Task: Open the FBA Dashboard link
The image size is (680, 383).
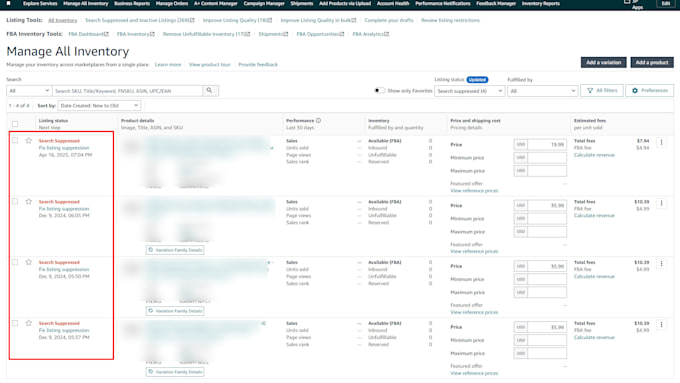Action: (88, 34)
